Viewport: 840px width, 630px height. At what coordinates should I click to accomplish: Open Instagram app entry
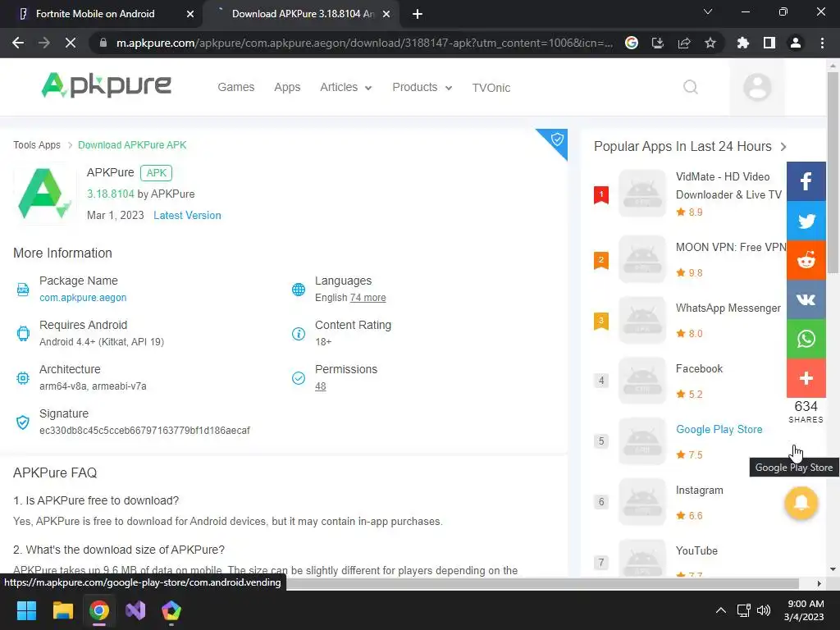[x=699, y=491]
